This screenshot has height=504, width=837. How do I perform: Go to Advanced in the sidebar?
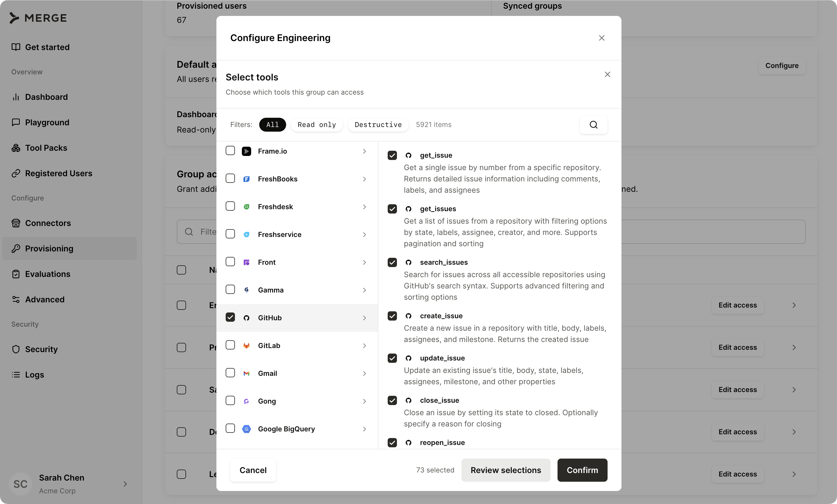tap(69, 299)
